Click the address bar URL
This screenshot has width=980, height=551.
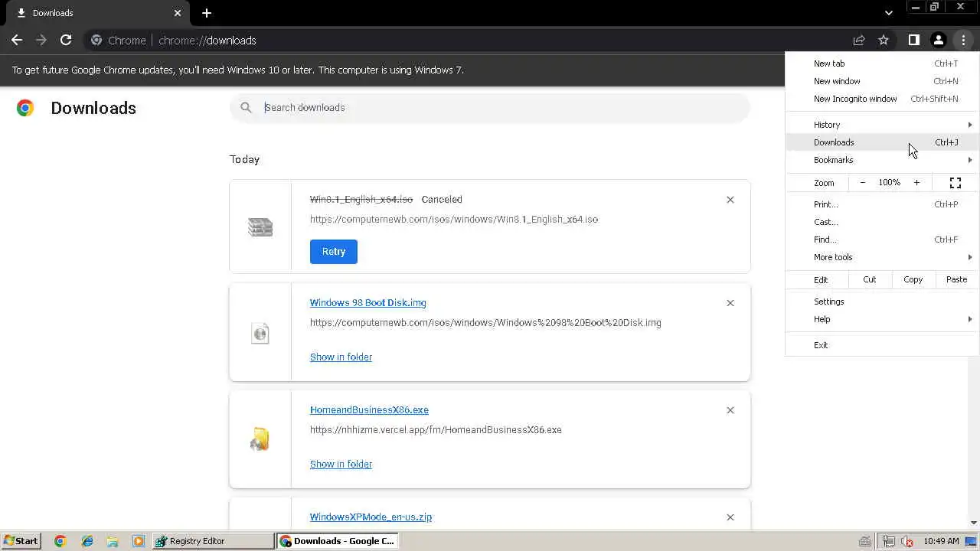tap(207, 41)
